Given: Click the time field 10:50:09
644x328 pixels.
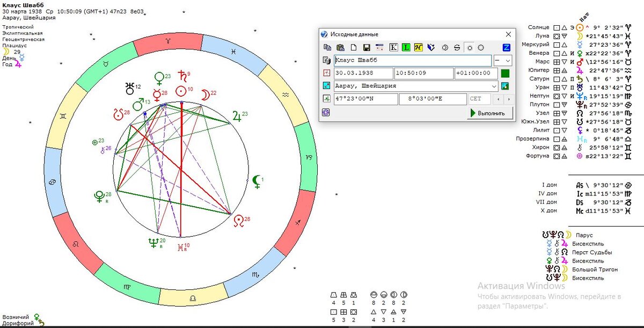Looking at the screenshot, I should coord(424,73).
